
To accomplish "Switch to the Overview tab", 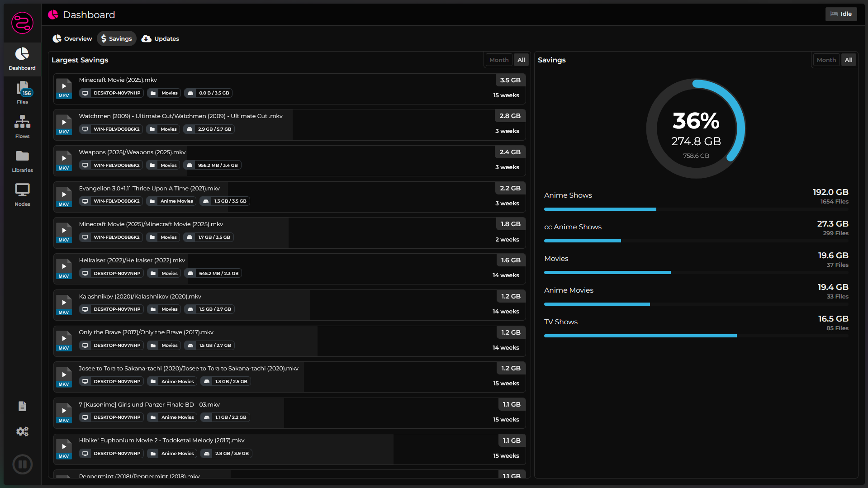I will [x=72, y=38].
